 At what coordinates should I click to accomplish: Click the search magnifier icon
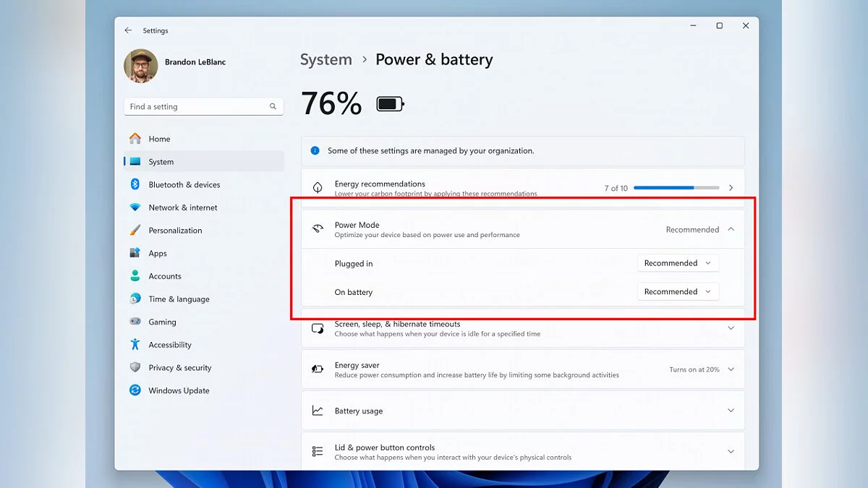(x=273, y=106)
